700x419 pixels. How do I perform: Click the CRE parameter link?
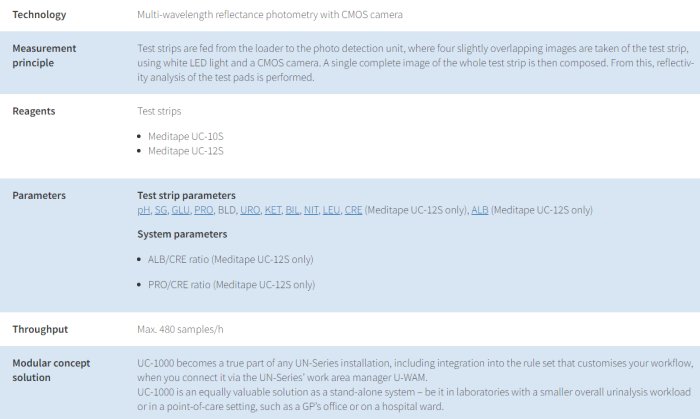(353, 210)
